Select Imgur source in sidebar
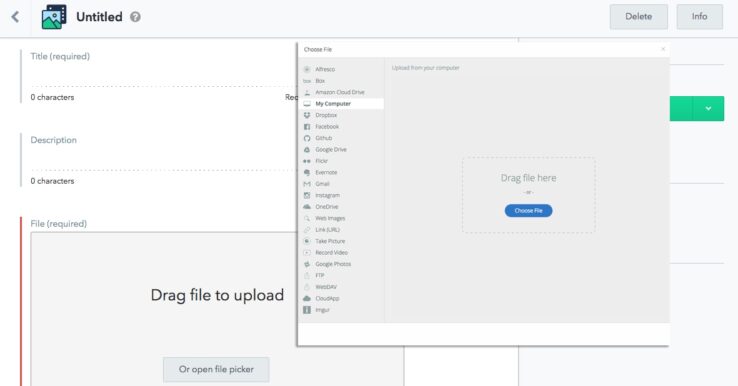 [x=342, y=310]
